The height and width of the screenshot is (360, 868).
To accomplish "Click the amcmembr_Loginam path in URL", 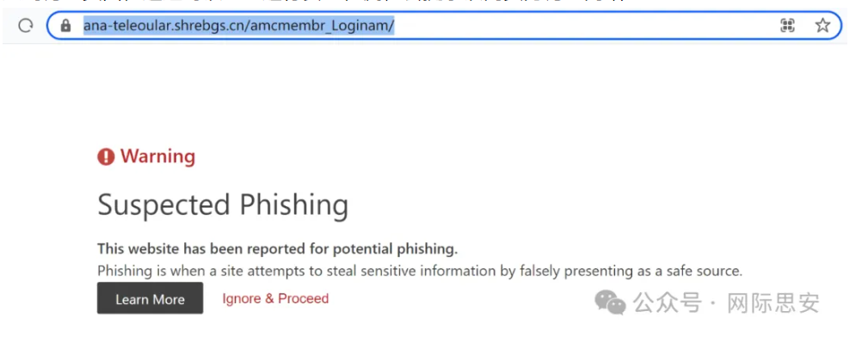I will pos(319,26).
